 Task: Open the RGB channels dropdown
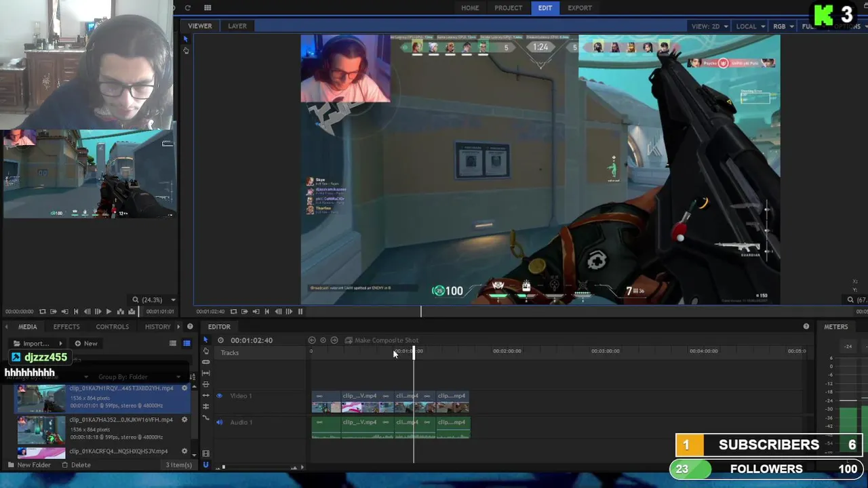pyautogui.click(x=784, y=26)
